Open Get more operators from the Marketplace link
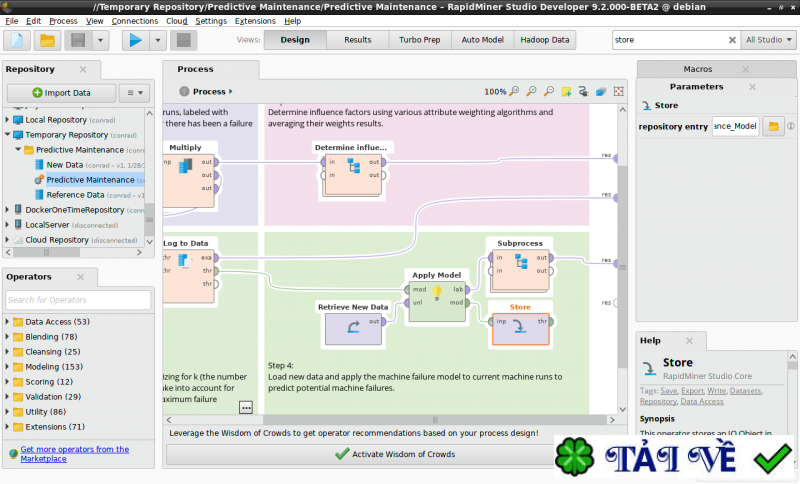 tap(74, 454)
